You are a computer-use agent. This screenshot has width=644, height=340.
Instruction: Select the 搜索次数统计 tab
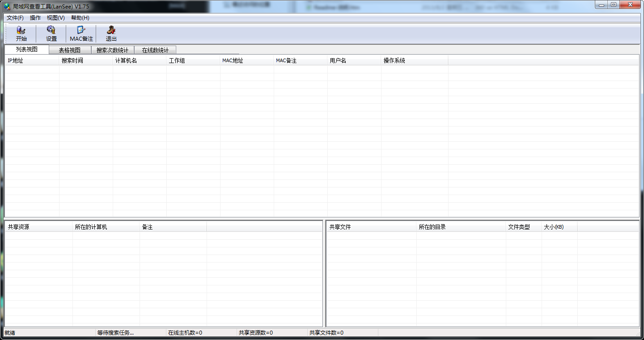[x=112, y=50]
